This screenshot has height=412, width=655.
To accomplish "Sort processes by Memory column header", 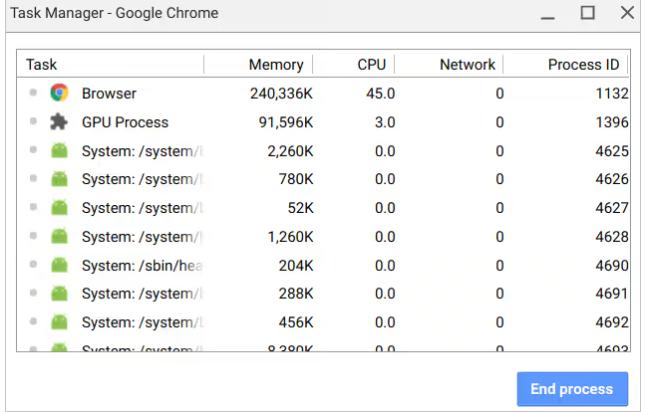I will (276, 65).
